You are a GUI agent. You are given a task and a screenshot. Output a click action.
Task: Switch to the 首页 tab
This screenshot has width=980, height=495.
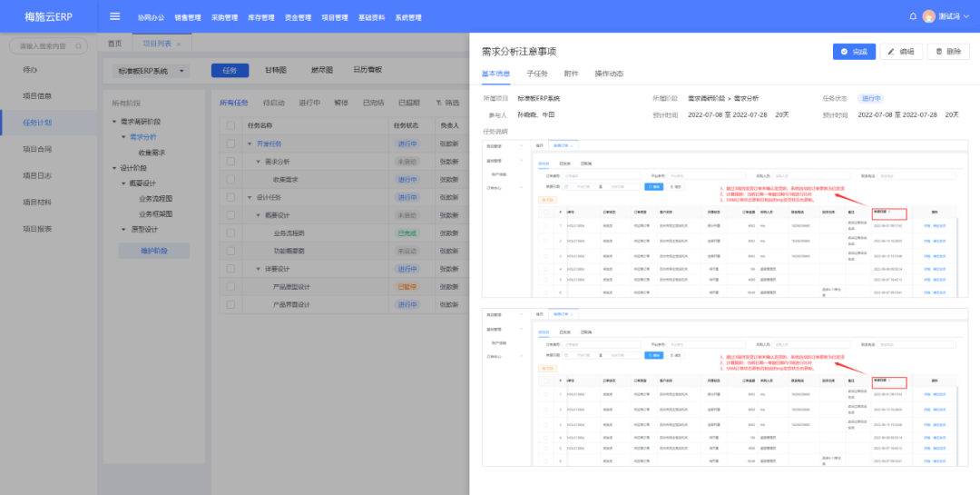(x=114, y=44)
